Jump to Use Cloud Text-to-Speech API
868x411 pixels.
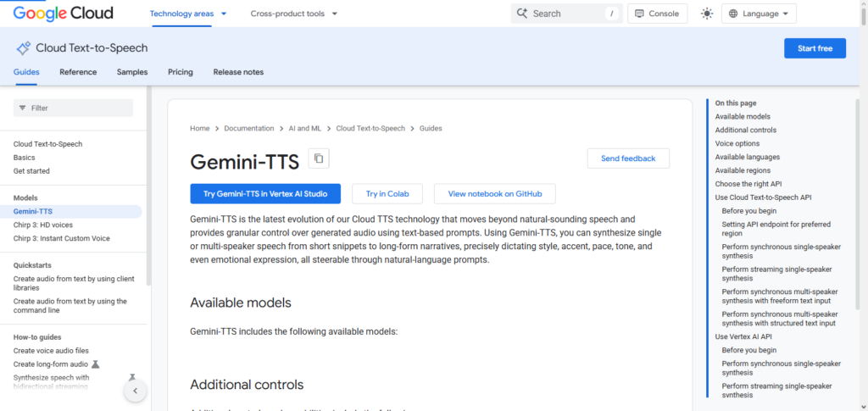point(764,197)
